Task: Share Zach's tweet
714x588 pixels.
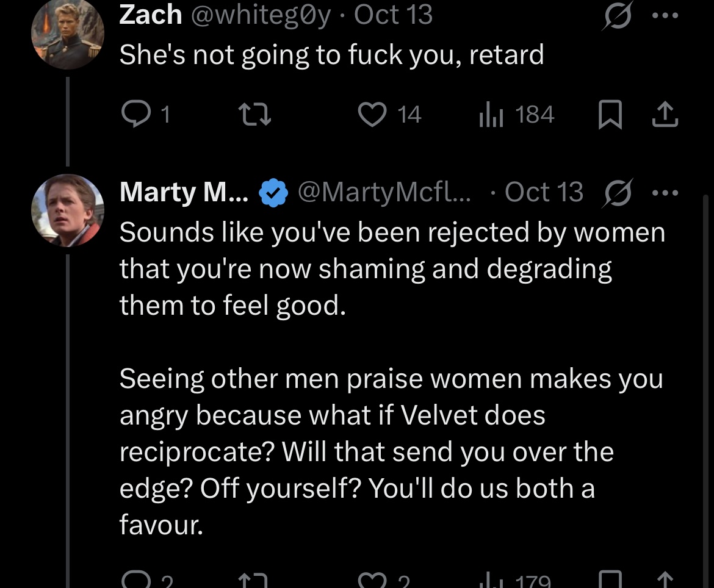Action: [665, 114]
